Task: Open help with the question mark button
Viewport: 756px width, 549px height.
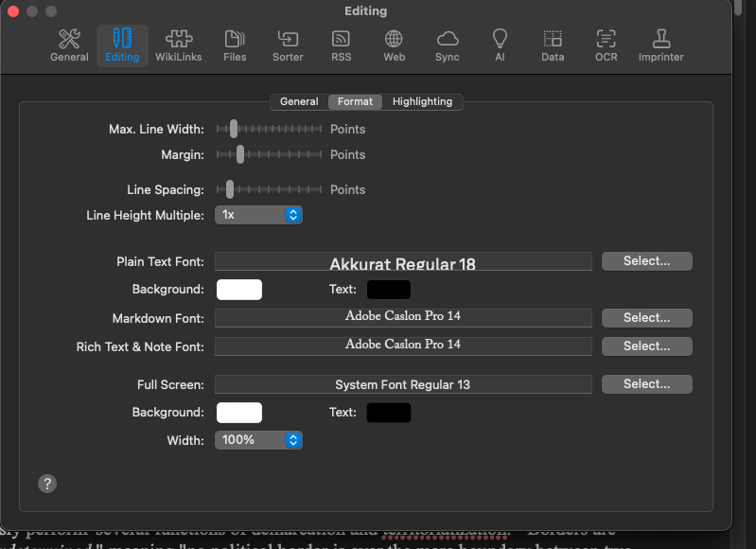Action: [x=47, y=484]
